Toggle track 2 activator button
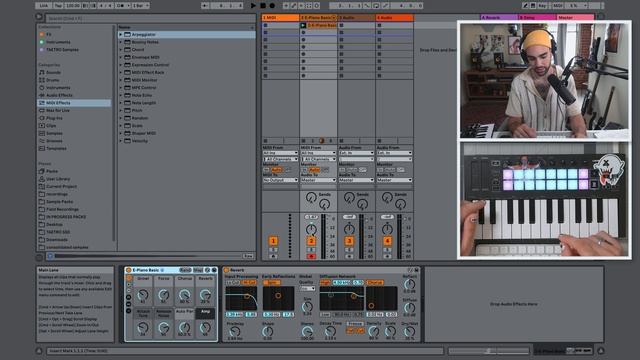 311,241
